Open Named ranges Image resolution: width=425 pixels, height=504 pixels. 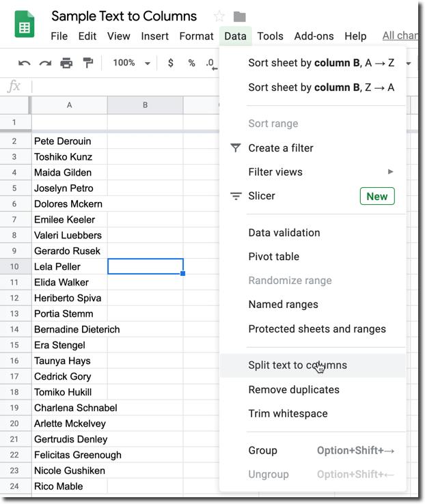(312, 304)
